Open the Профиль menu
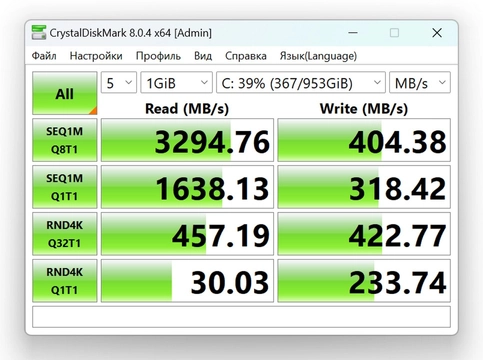Image resolution: width=483 pixels, height=360 pixels. [158, 56]
